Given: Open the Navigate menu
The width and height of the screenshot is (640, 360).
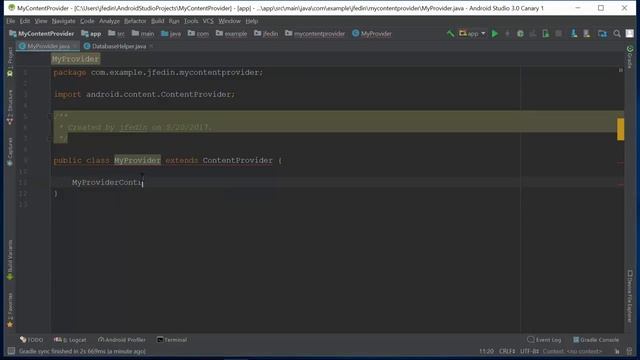Looking at the screenshot, I should click(x=63, y=21).
